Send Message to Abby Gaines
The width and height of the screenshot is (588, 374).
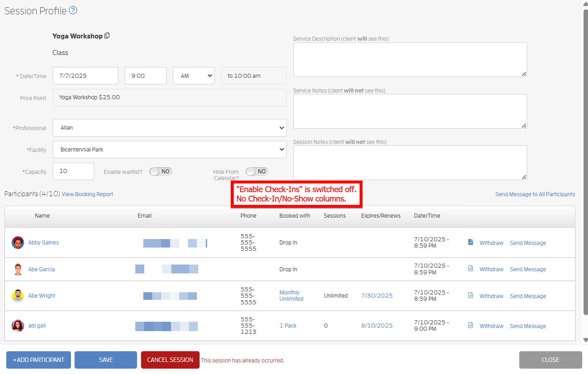[x=528, y=243]
